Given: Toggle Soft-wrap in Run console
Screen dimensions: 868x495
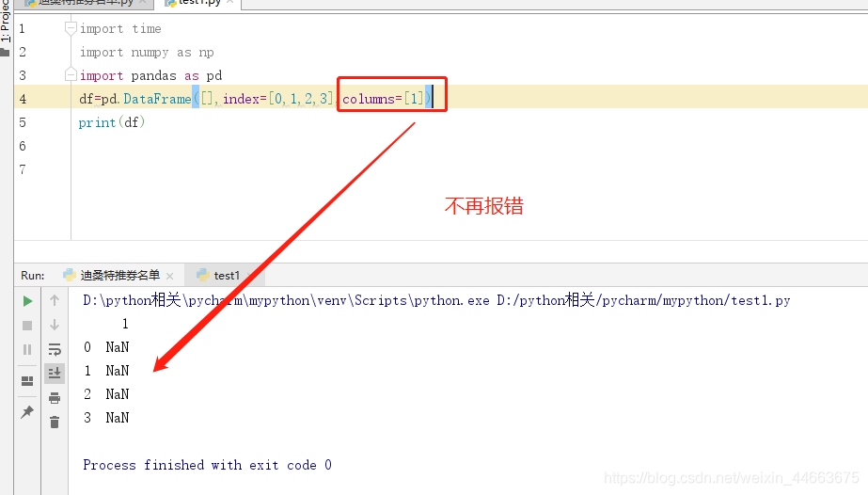Looking at the screenshot, I should coord(55,349).
